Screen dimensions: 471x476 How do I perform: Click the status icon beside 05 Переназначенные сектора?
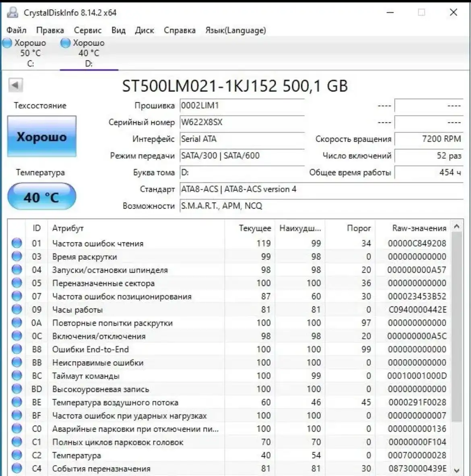point(16,283)
